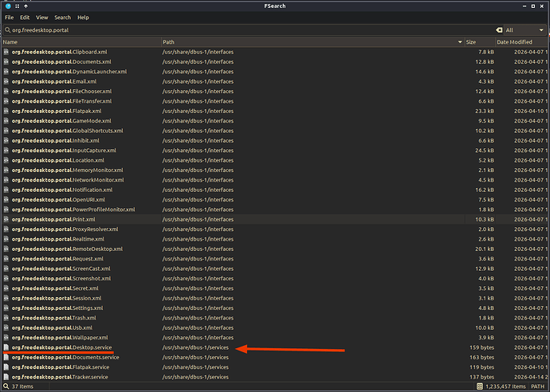This screenshot has width=550, height=392.
Task: Open the File menu
Action: tap(9, 18)
